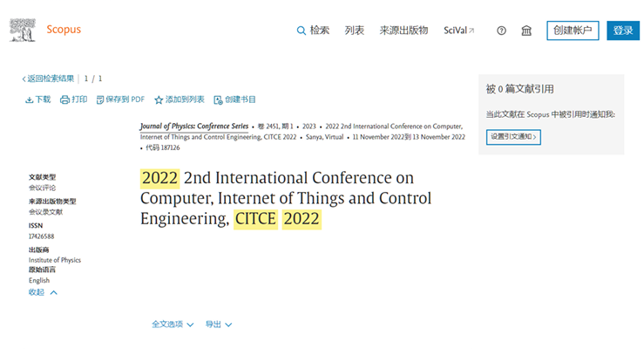Click the institution building icon
Image resolution: width=644 pixels, height=349 pixels.
526,31
